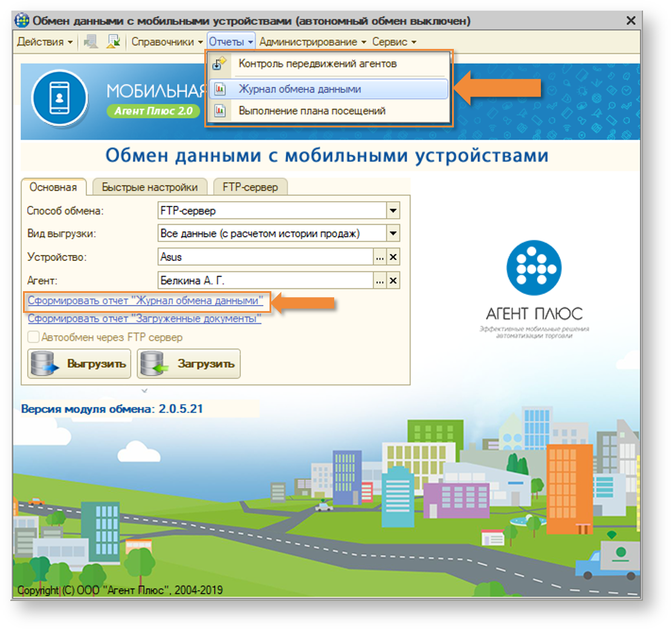
Task: Click the mobile phone logo in the banner
Action: pyautogui.click(x=60, y=98)
